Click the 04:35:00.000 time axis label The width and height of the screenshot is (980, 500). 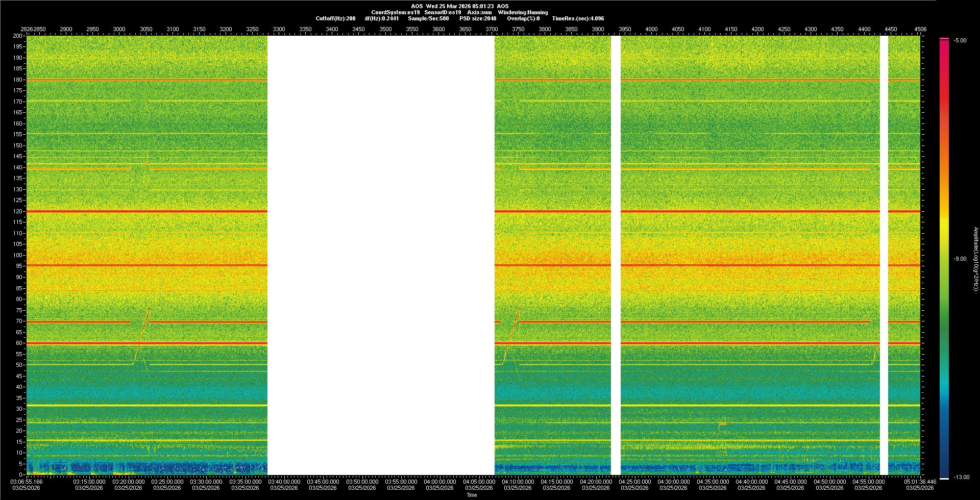pos(713,482)
